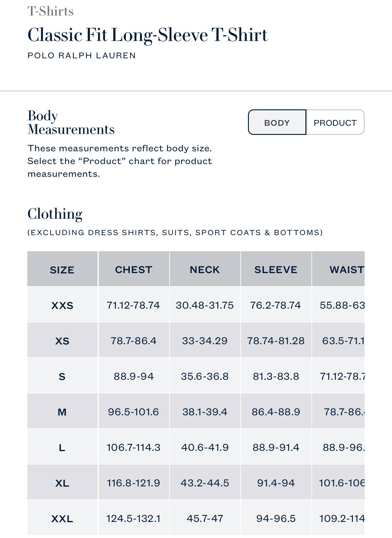The image size is (392, 538).
Task: Click the CHEST column header
Action: (x=133, y=269)
